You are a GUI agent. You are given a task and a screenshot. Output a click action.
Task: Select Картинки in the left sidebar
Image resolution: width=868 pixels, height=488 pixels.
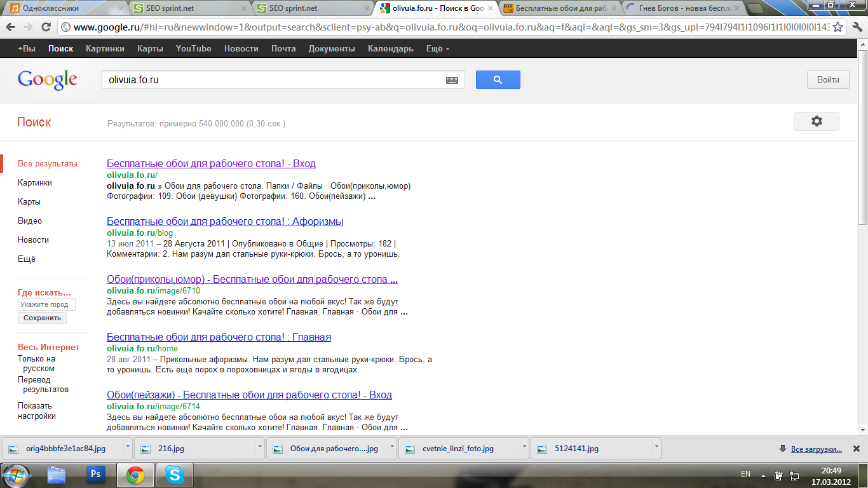coord(35,183)
